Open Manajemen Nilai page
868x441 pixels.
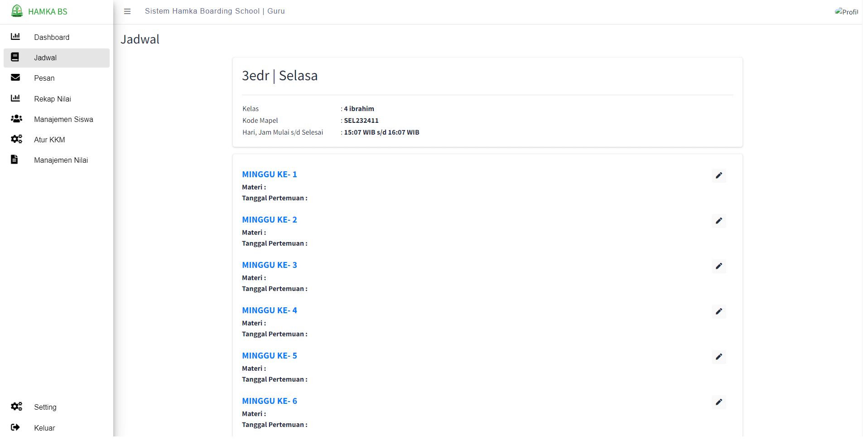57,160
